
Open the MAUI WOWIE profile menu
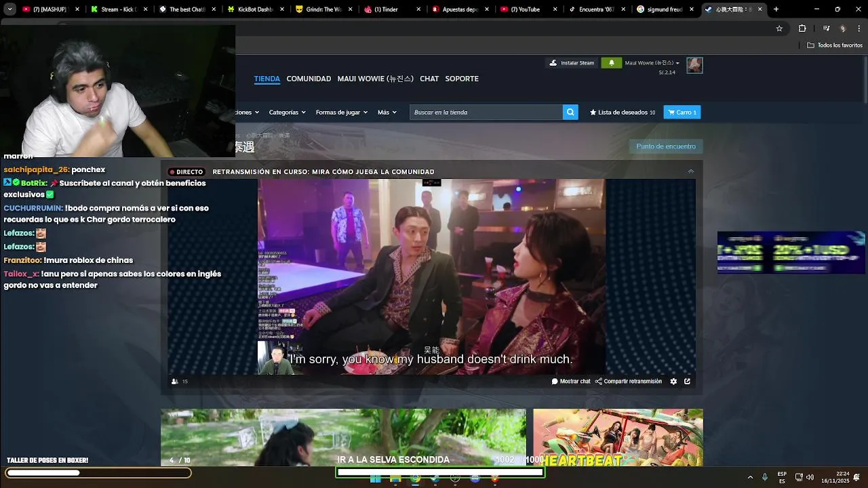click(375, 79)
